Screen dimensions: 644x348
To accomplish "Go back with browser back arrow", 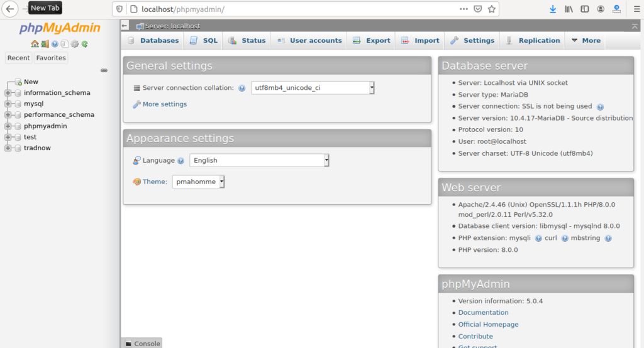I will [10, 9].
